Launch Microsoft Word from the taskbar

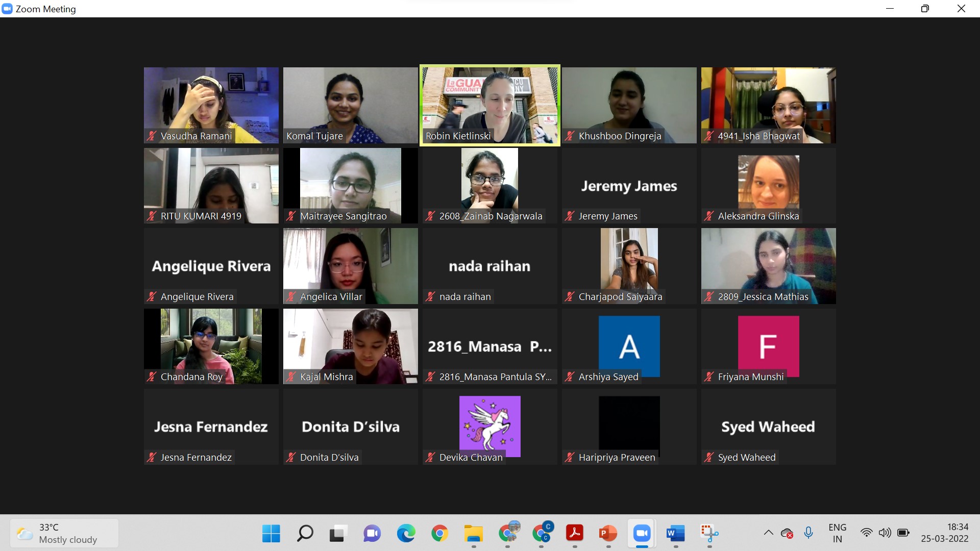(x=675, y=534)
